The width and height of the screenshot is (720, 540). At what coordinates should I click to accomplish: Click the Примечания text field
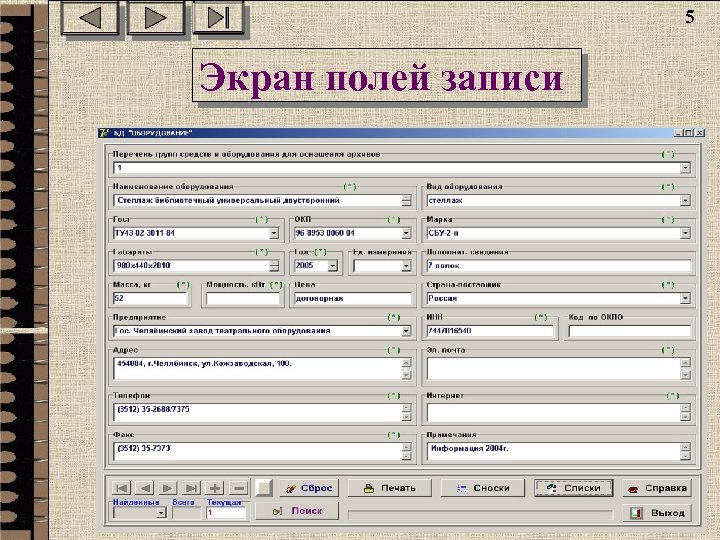pyautogui.click(x=553, y=451)
